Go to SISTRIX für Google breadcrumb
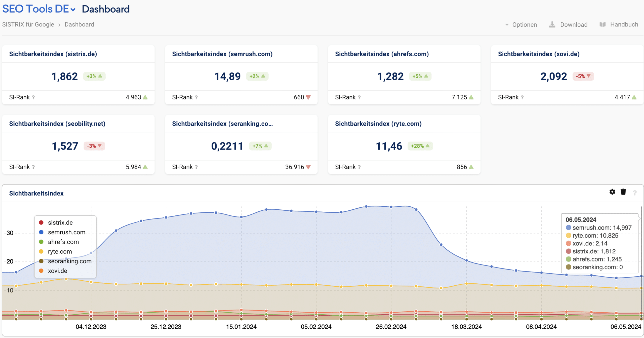 point(28,24)
